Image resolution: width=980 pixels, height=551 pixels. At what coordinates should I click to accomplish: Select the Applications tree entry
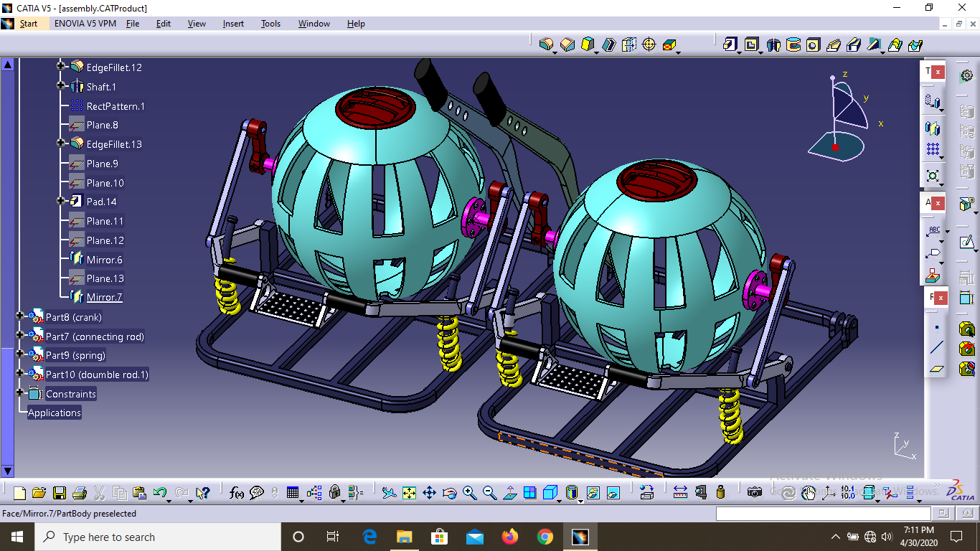(x=55, y=413)
